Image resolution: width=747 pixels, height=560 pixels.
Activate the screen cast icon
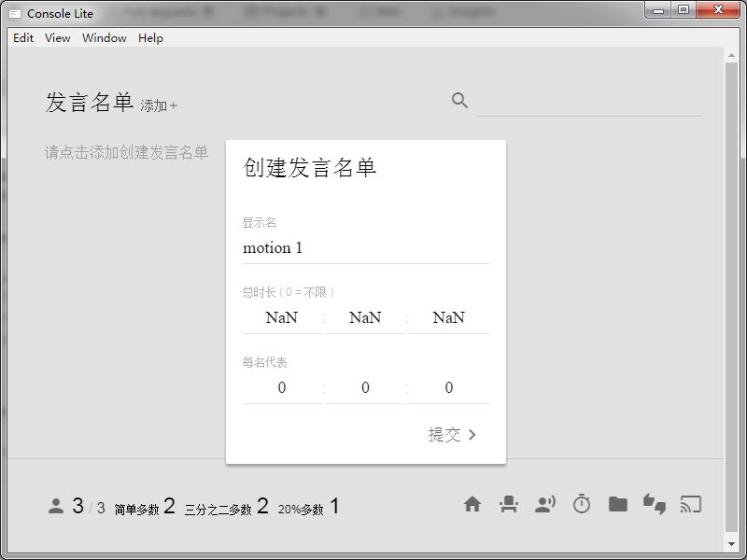(691, 504)
